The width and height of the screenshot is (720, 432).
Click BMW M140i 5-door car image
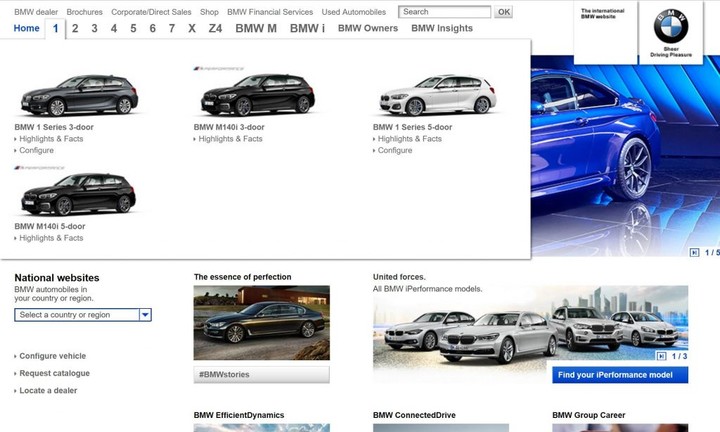[x=79, y=194]
